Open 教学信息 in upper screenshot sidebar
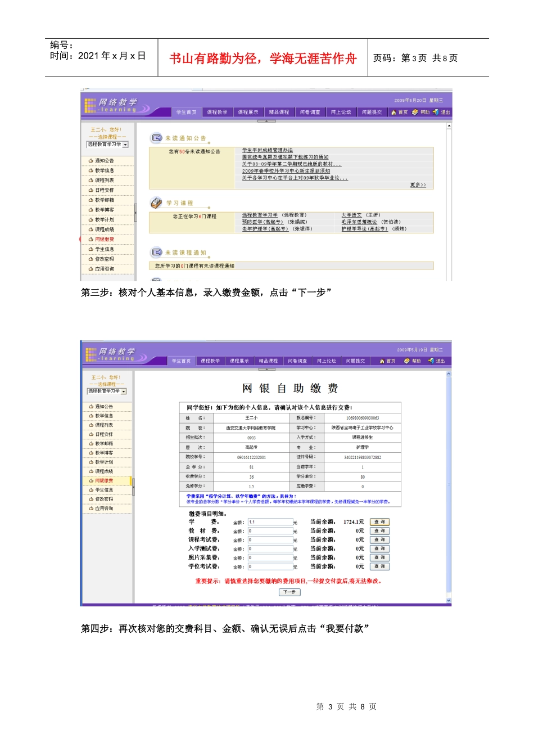Screen dimensions: 534x756 click(104, 170)
